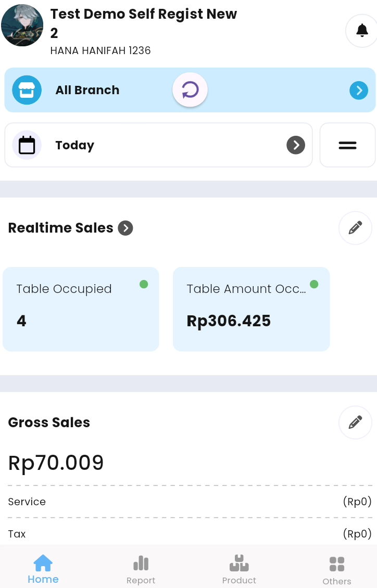Select the Table Amount Occupied card
This screenshot has height=588, width=377.
(252, 310)
